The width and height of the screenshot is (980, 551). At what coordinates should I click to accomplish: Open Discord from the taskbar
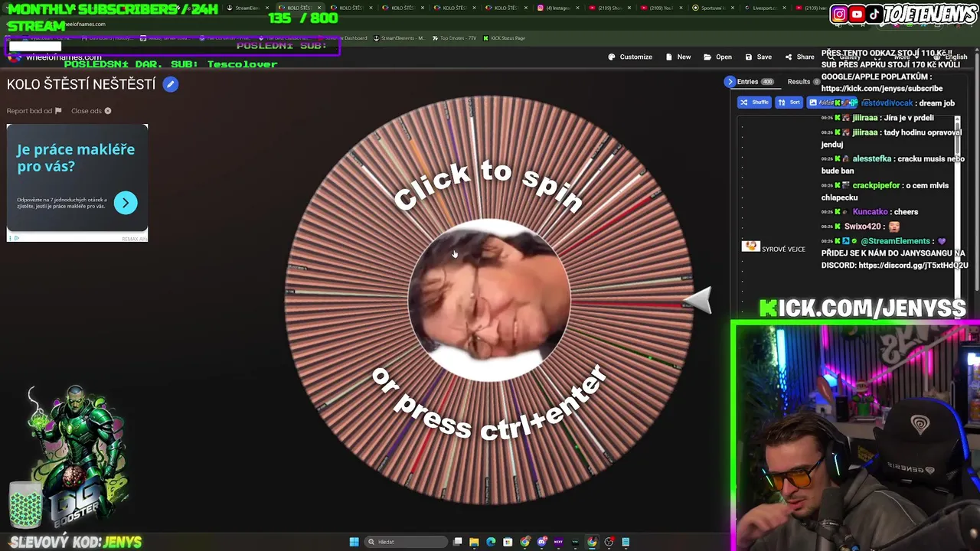541,542
